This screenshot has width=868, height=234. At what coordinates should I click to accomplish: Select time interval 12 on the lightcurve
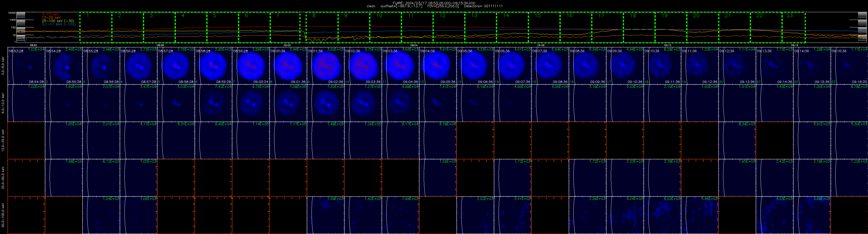coord(449,28)
